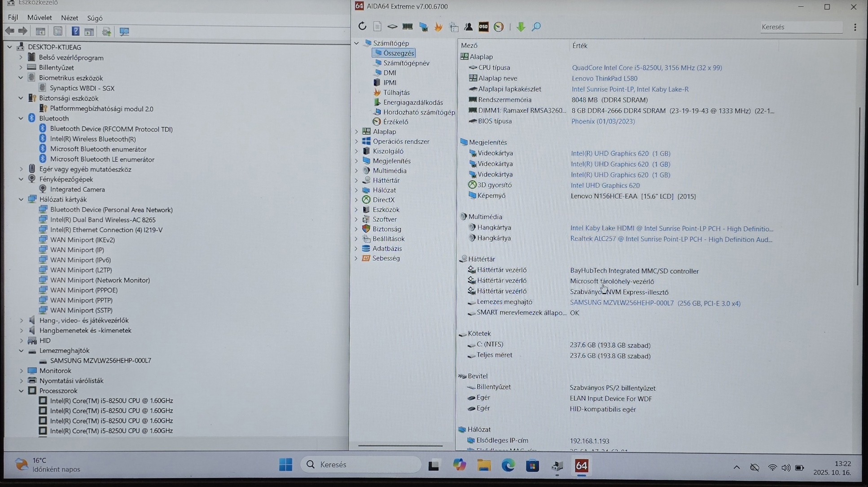
Task: Collapse the Bluetooth device category
Action: point(21,119)
